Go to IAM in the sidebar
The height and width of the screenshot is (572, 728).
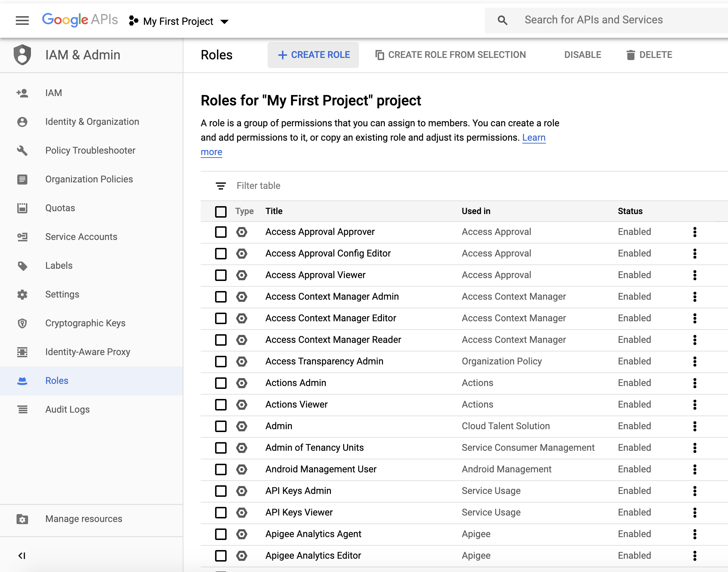click(91, 93)
